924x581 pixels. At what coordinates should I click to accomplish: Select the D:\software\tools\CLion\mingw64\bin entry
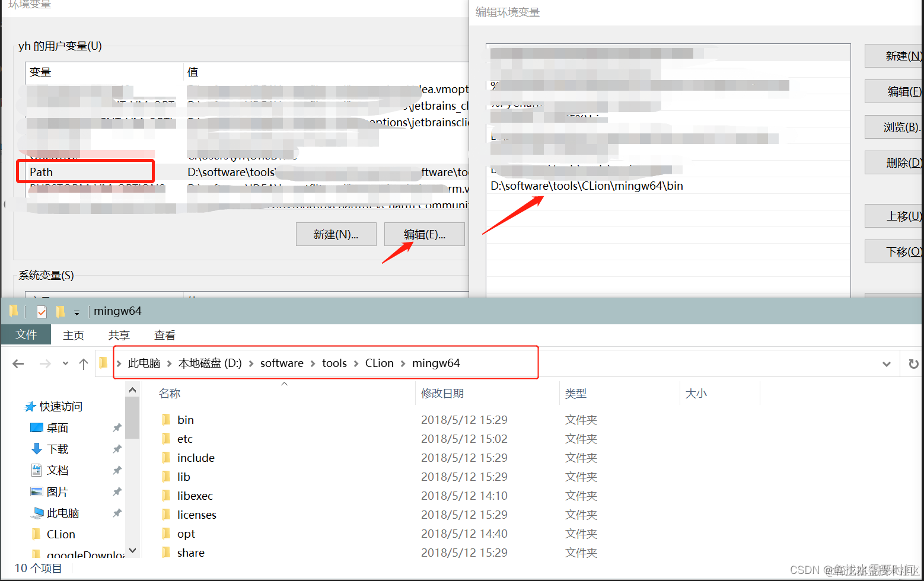pyautogui.click(x=668, y=186)
